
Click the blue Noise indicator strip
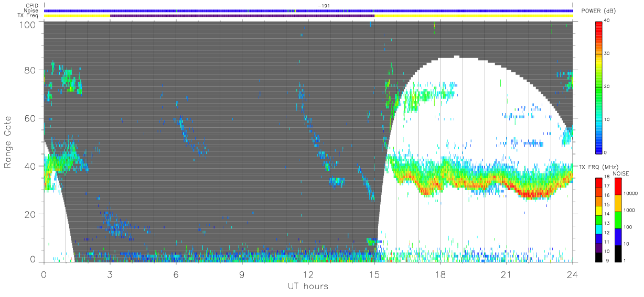pyautogui.click(x=308, y=10)
